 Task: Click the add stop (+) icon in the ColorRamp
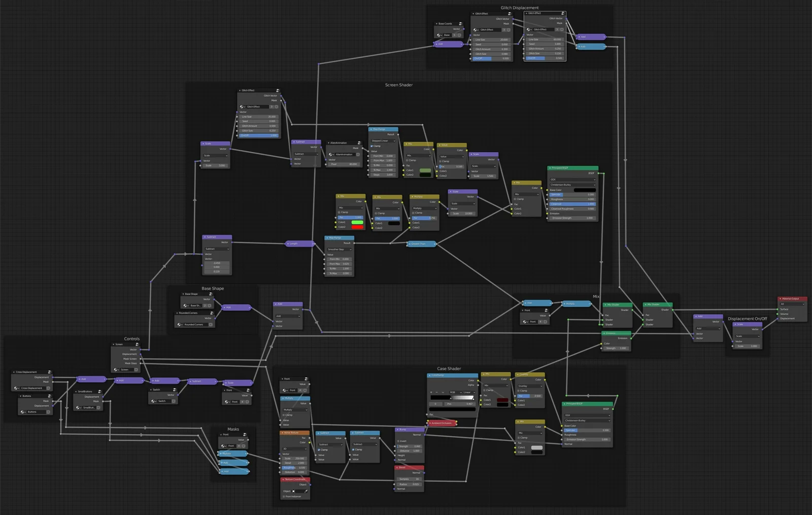431,392
